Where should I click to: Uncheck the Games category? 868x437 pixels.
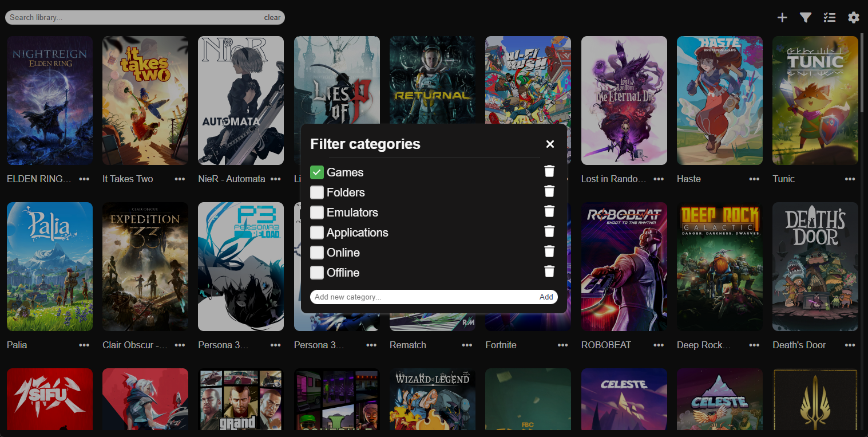[316, 172]
